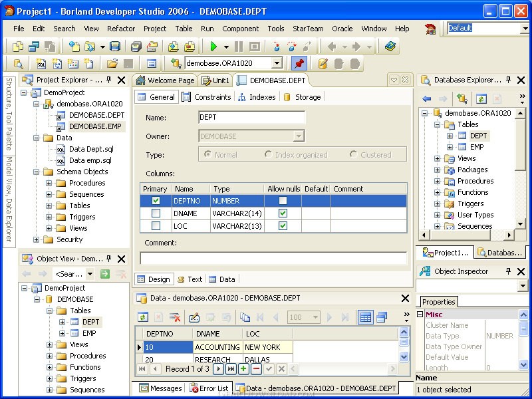Image resolution: width=532 pixels, height=399 pixels.
Task: Click the add record plus button
Action: coord(243,369)
